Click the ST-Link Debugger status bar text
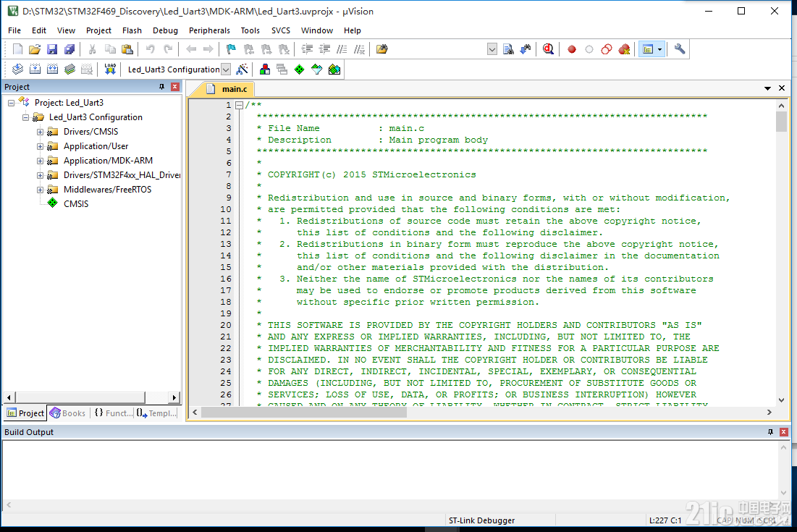The width and height of the screenshot is (797, 532). click(481, 520)
